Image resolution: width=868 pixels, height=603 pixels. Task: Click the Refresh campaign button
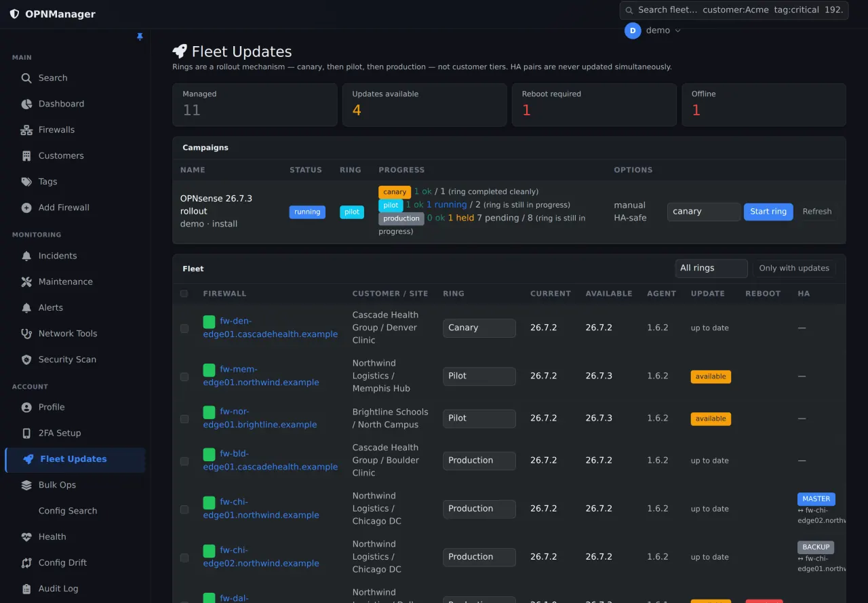[x=816, y=212]
